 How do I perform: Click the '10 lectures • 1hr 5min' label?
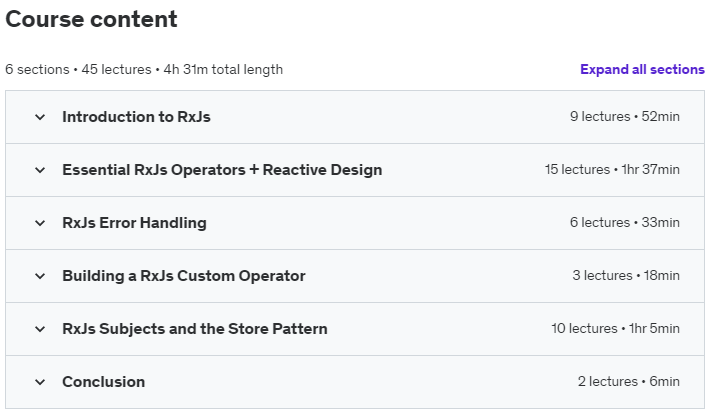coord(616,329)
